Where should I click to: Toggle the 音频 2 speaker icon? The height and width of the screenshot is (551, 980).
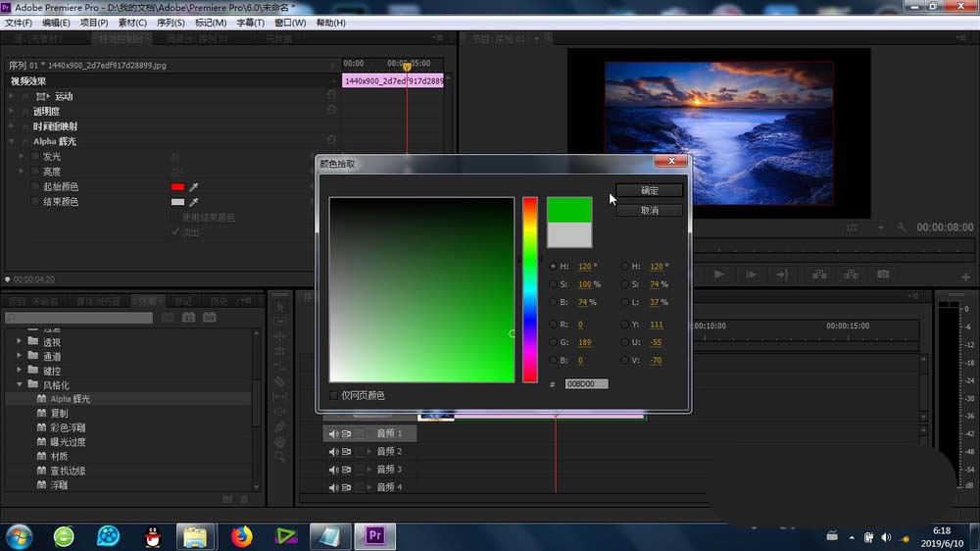pos(333,452)
